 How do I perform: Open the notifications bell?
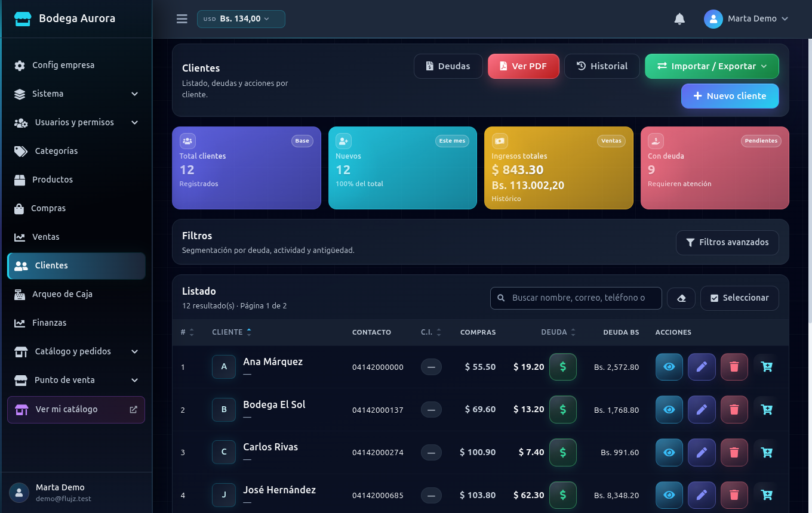click(679, 19)
